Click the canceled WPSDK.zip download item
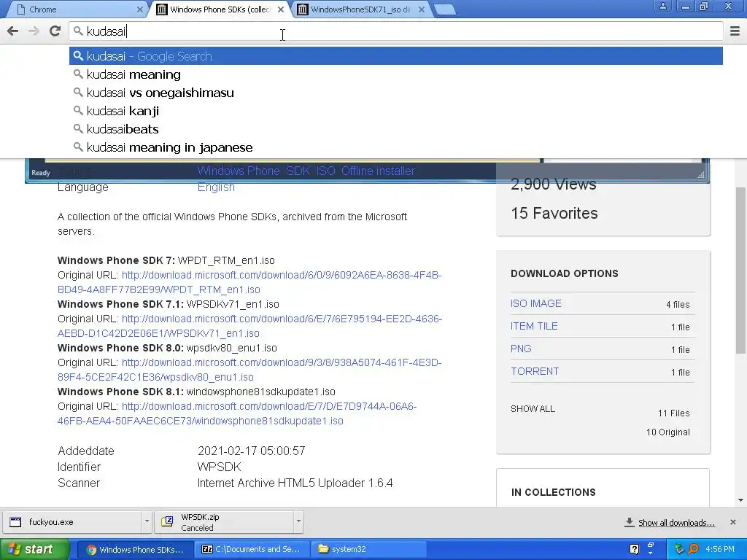Screen dimensions: 747x560 click(224, 522)
